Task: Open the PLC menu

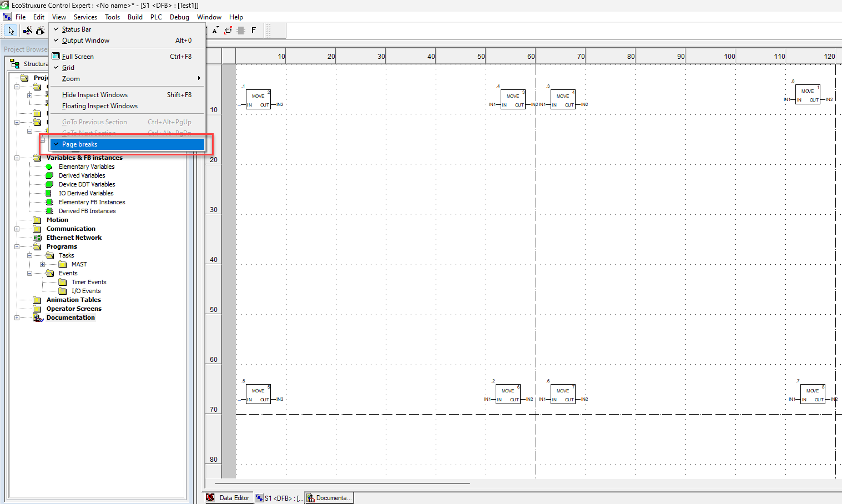Action: pos(157,17)
